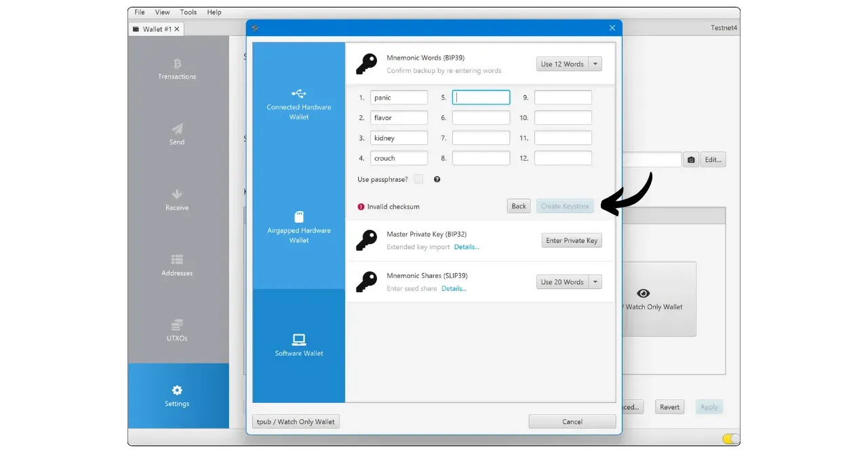Image resolution: width=868 pixels, height=453 pixels.
Task: Open the Tools menu
Action: point(189,12)
